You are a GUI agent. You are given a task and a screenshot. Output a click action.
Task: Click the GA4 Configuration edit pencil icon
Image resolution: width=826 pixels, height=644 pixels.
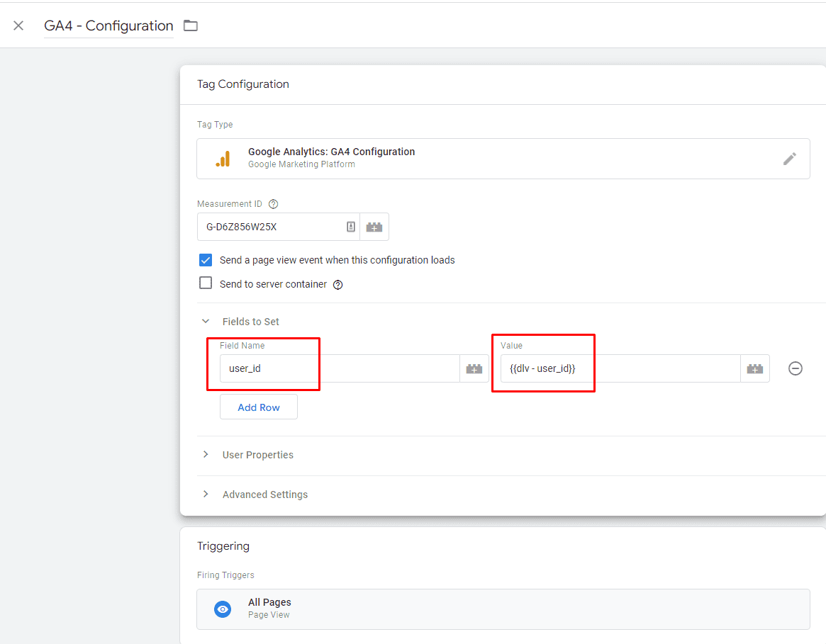click(789, 158)
